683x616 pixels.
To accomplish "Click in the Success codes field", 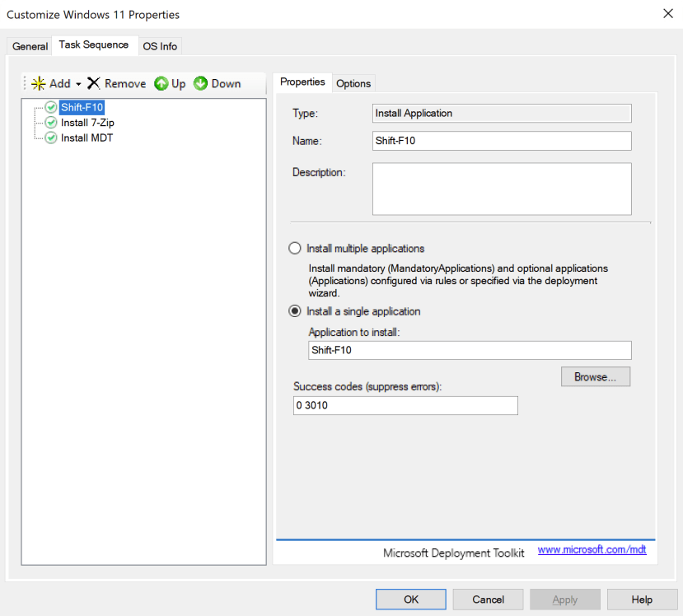I will click(404, 405).
